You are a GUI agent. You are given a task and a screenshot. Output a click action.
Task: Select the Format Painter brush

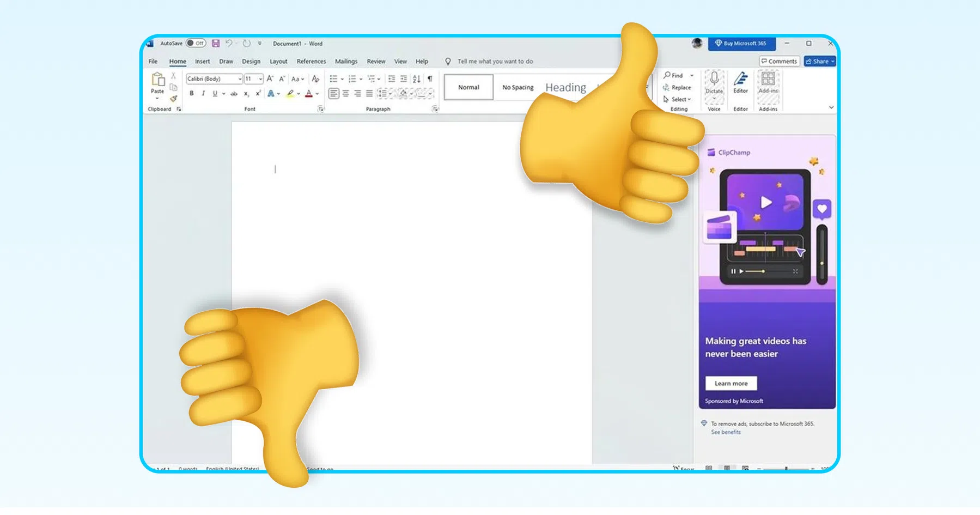173,99
